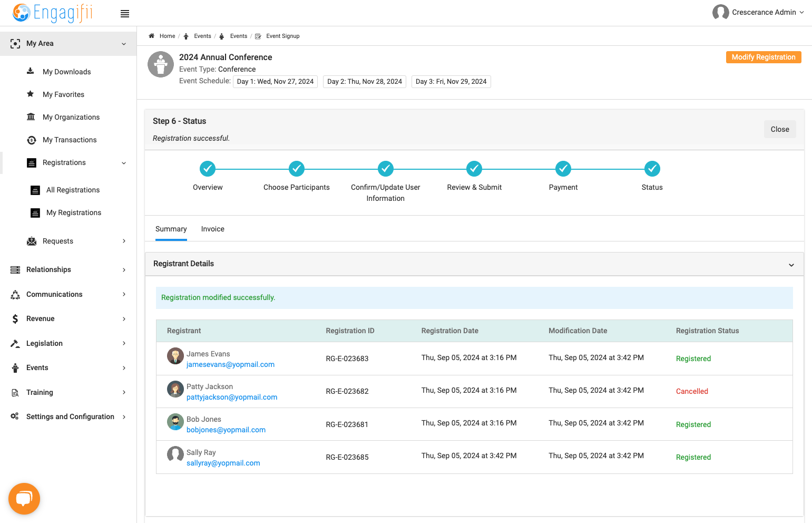
Task: Click the My Organizations building icon
Action: [x=31, y=117]
